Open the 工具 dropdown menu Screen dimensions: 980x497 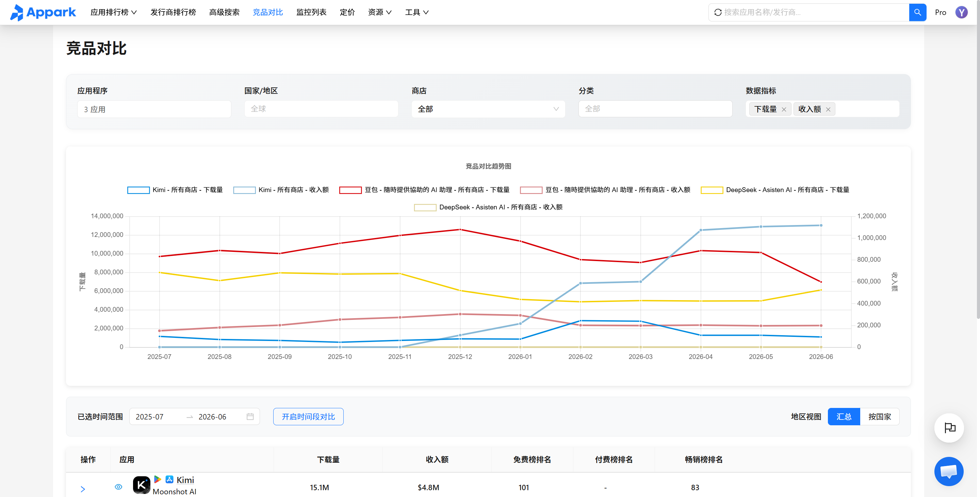click(416, 12)
